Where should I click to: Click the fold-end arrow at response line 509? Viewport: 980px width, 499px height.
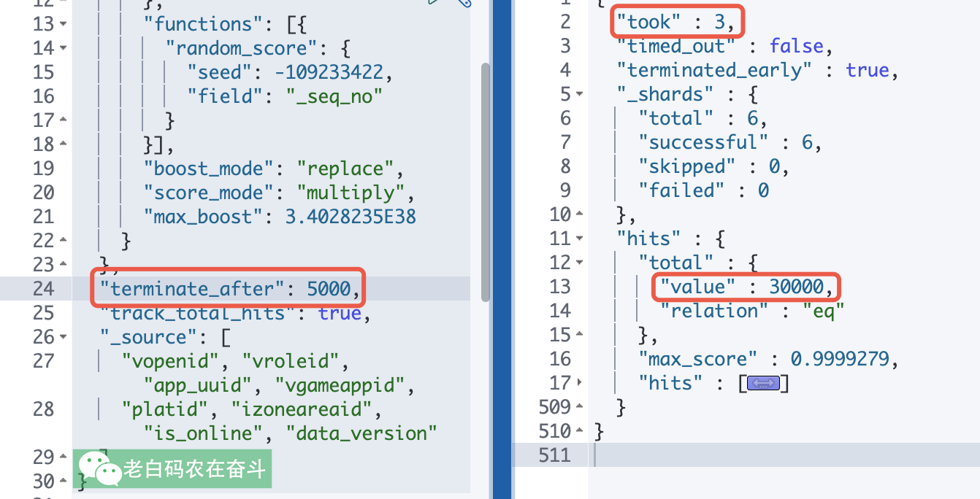(579, 407)
